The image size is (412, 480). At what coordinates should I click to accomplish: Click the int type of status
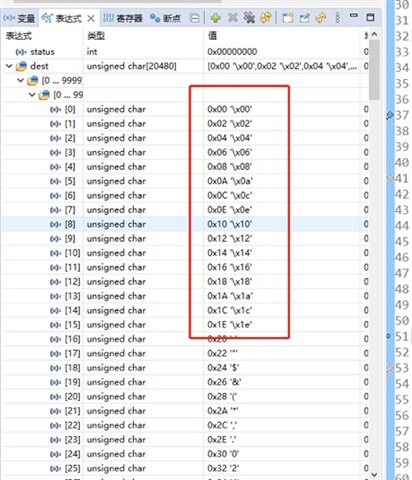click(92, 52)
